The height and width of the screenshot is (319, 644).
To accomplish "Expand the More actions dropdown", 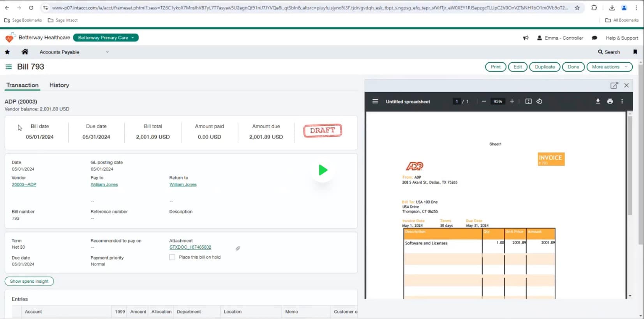I will click(609, 67).
